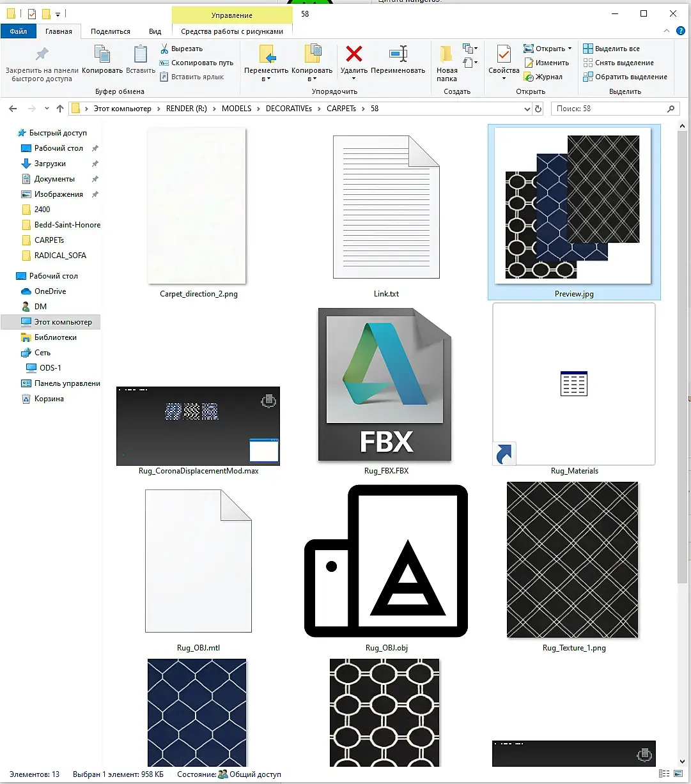The width and height of the screenshot is (691, 784).
Task: Go up one folder level arrow
Action: 60,109
